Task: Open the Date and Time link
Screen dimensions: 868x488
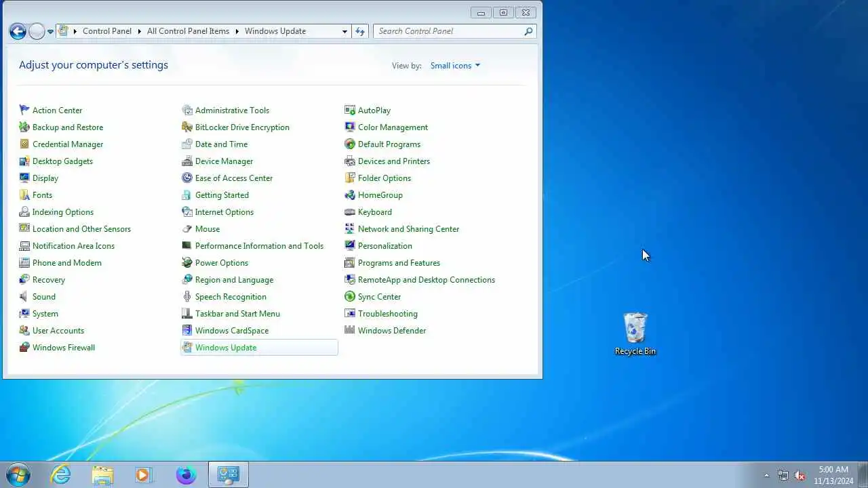Action: [x=221, y=144]
